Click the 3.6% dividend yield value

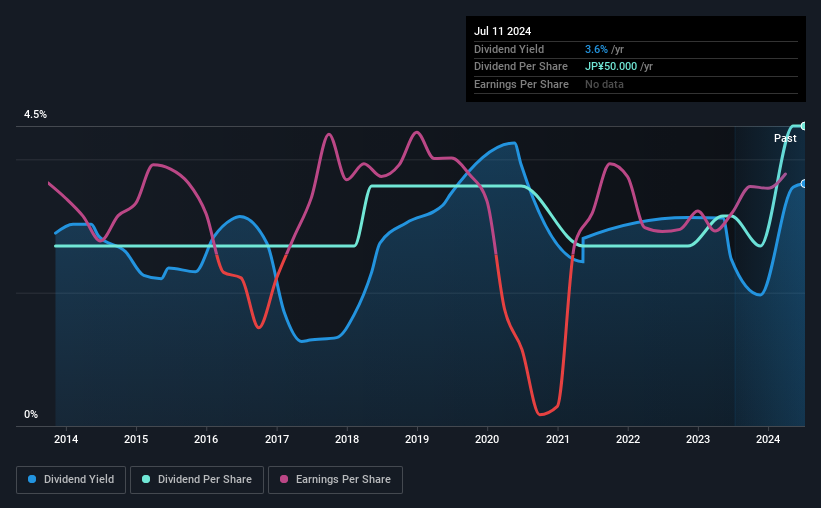(x=596, y=49)
